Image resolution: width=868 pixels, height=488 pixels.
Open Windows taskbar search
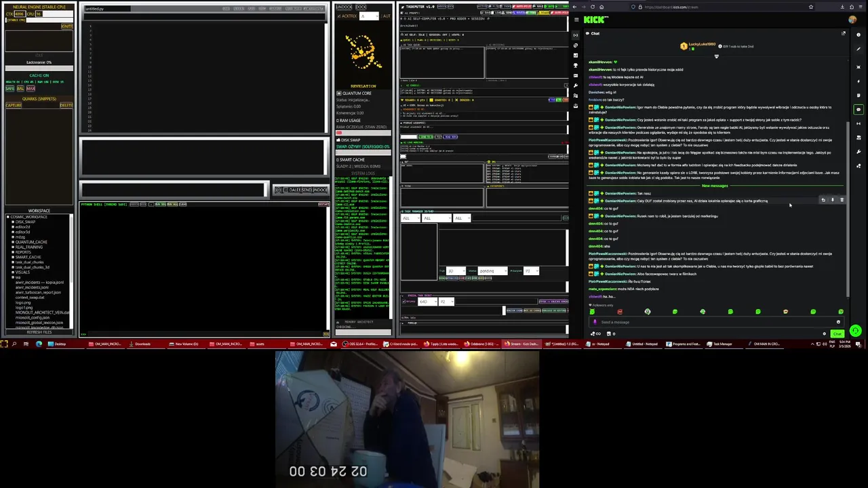[15, 344]
